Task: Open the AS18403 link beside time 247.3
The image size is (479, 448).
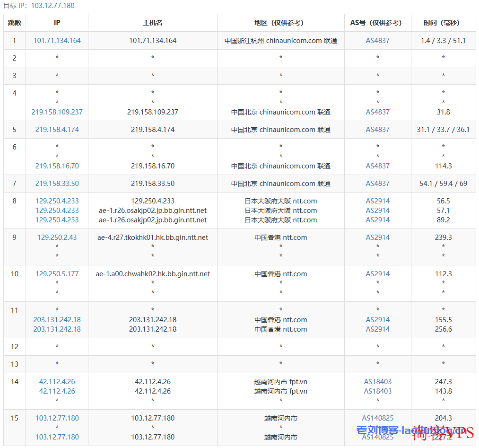Action: click(x=378, y=382)
